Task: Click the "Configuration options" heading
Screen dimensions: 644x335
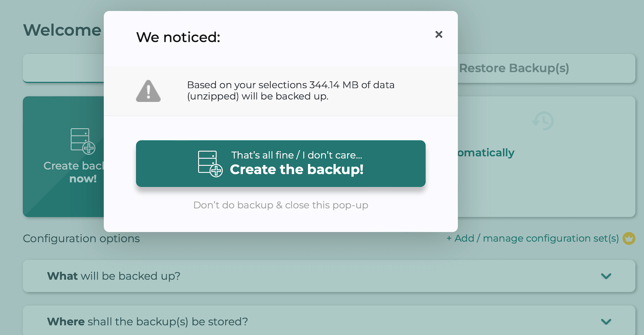Action: pyautogui.click(x=81, y=238)
